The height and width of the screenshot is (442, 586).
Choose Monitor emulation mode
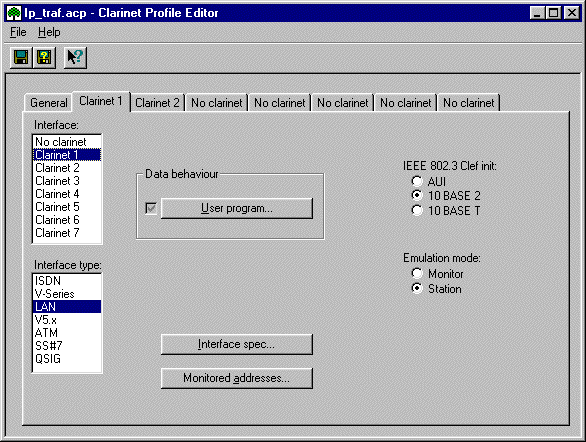(x=417, y=274)
